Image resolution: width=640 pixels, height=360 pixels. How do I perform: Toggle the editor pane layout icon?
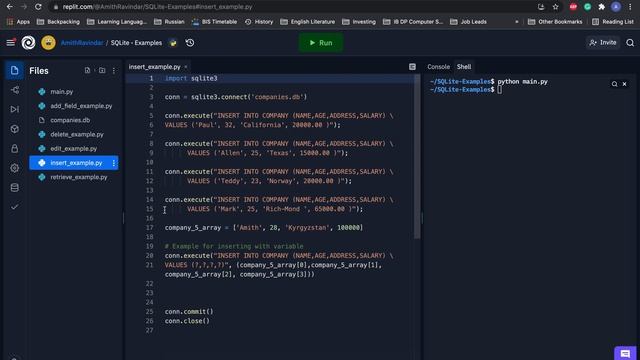point(412,67)
